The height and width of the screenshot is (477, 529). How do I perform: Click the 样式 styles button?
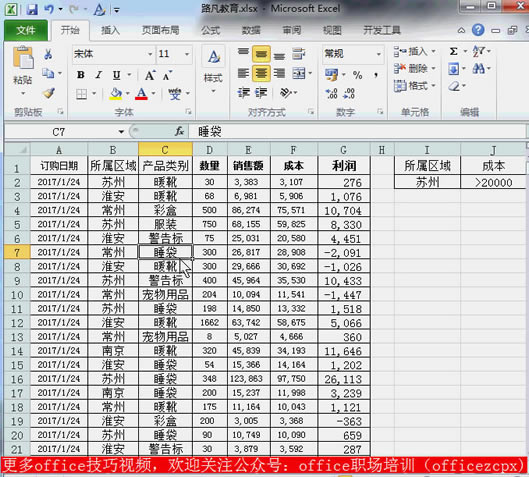pyautogui.click(x=213, y=71)
